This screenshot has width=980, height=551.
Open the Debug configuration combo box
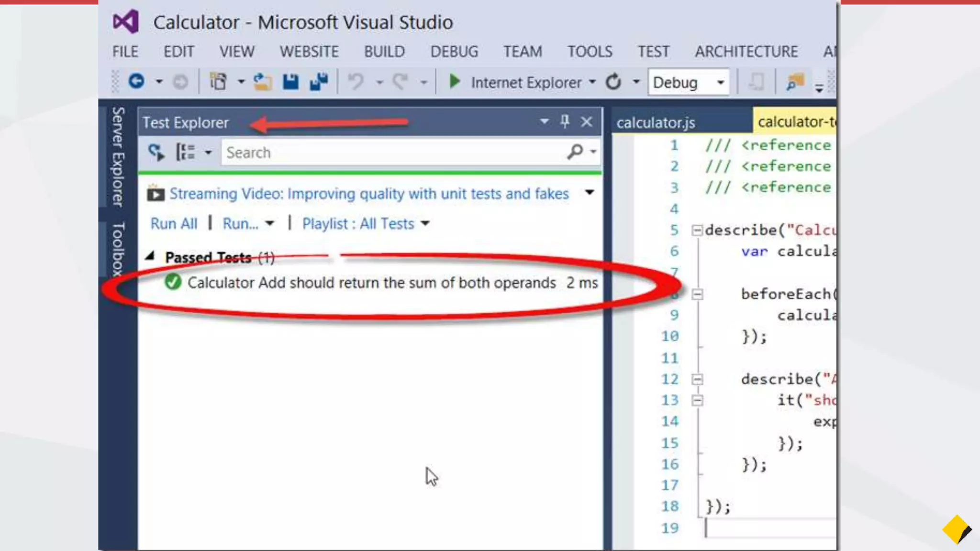tap(689, 82)
